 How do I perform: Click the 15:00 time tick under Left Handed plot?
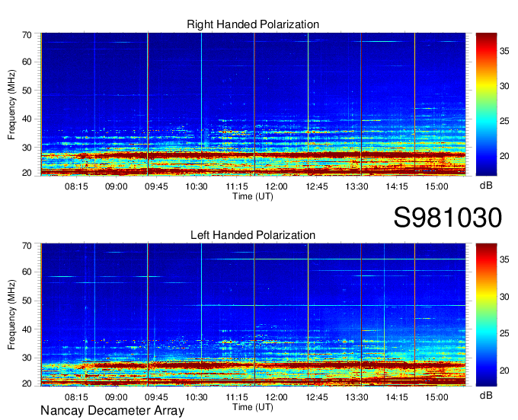436,397
